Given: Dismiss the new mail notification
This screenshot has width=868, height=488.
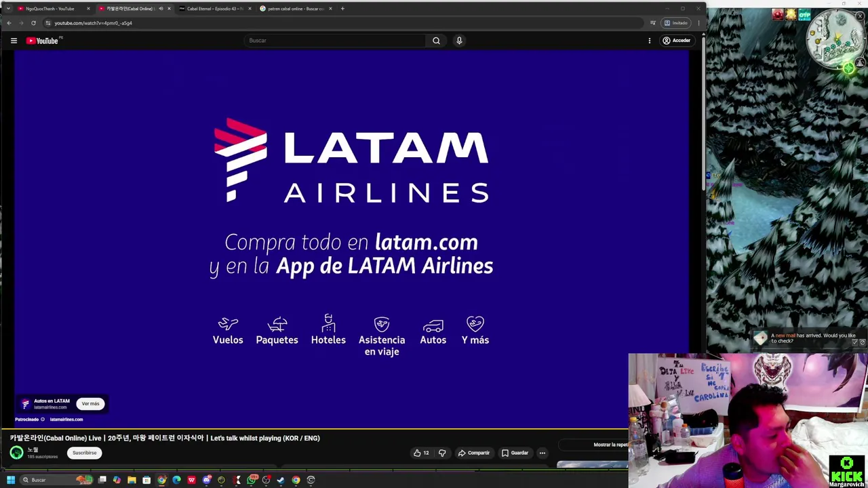Looking at the screenshot, I should (x=862, y=343).
